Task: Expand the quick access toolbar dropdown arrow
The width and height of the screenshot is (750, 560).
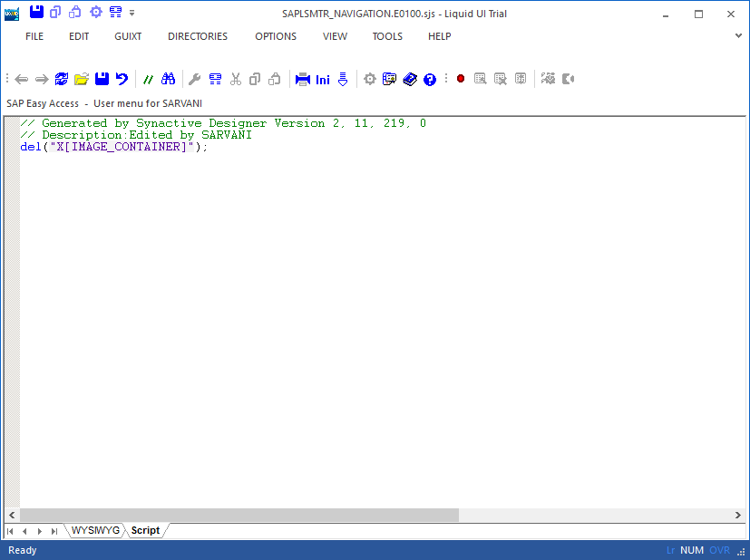Action: (x=132, y=13)
